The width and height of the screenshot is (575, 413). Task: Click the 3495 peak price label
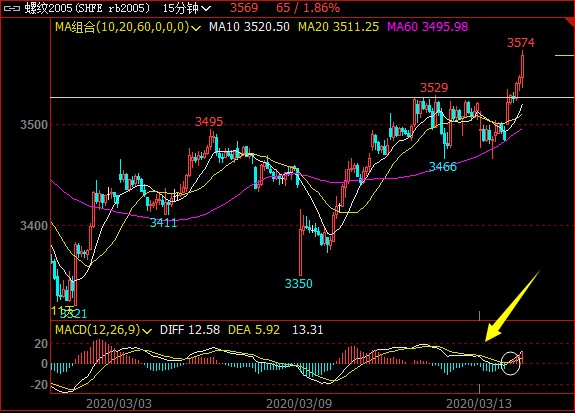click(x=209, y=121)
